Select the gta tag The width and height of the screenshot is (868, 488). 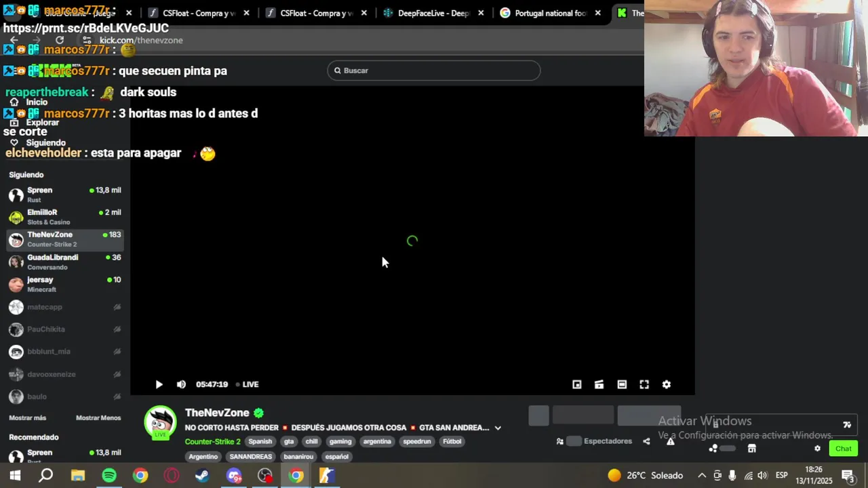pyautogui.click(x=289, y=441)
